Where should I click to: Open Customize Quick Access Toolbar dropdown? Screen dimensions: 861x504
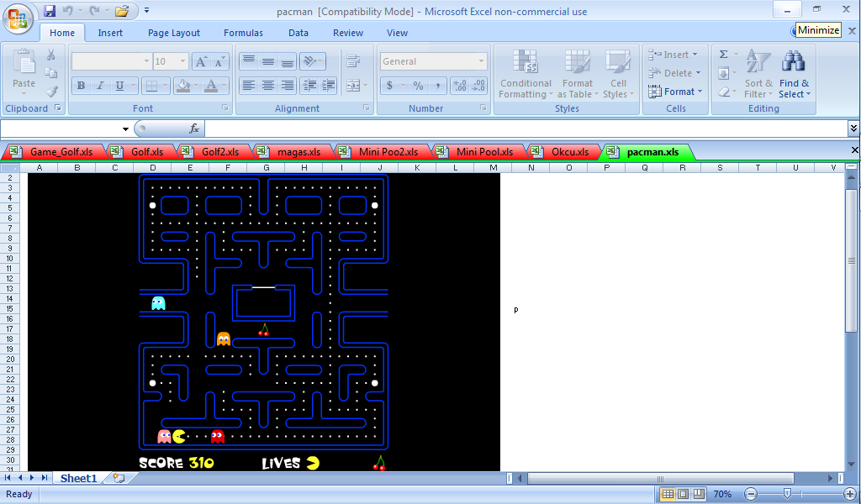pos(146,10)
